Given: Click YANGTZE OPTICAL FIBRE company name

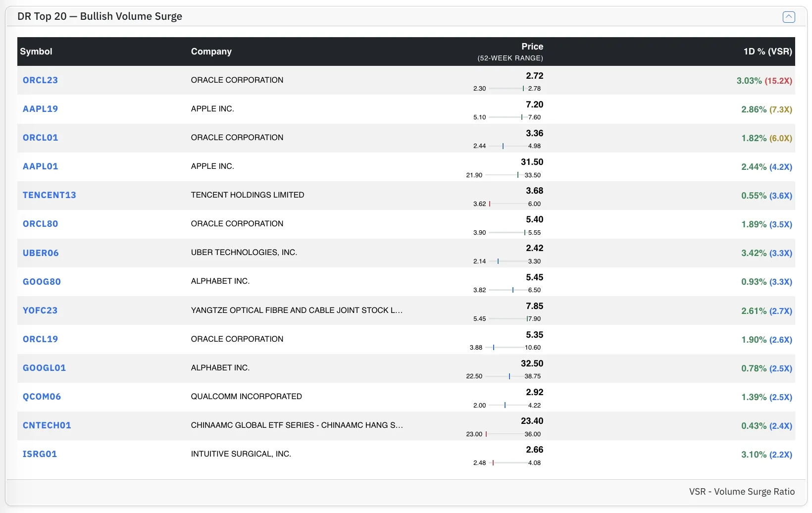Looking at the screenshot, I should pos(297,310).
